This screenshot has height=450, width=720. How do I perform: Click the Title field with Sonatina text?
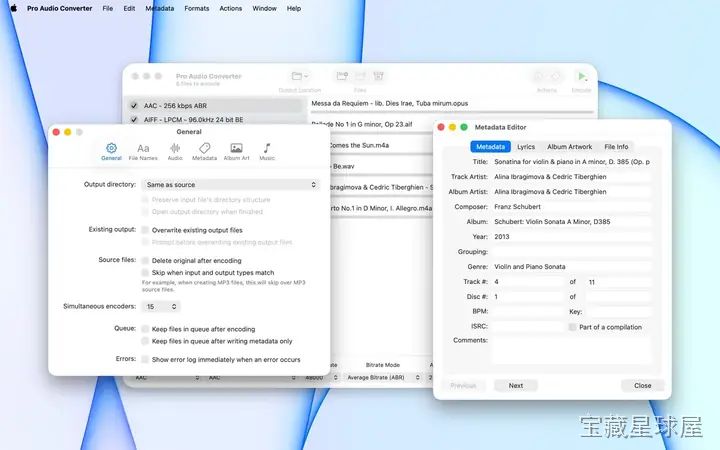point(572,162)
